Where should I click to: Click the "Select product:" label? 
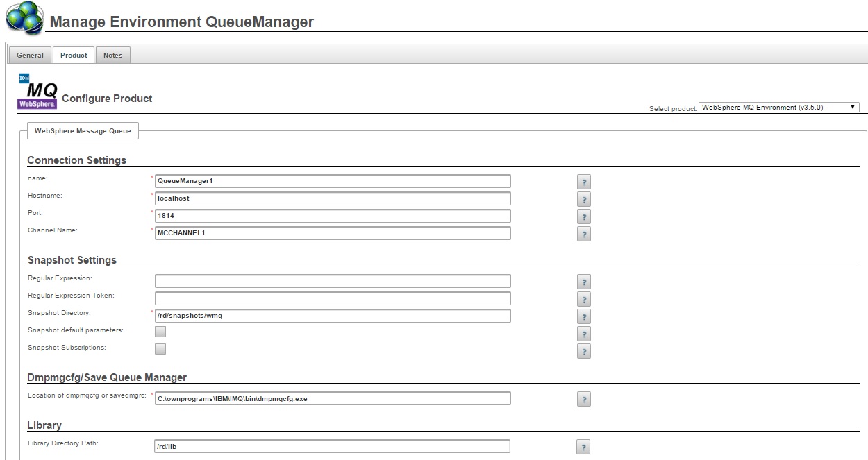pos(673,109)
